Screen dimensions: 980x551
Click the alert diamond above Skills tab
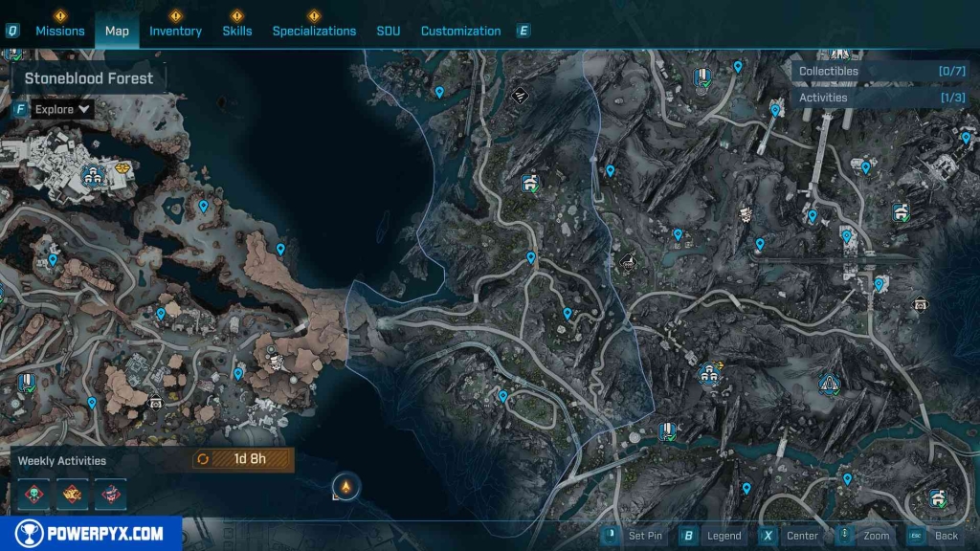coord(237,15)
